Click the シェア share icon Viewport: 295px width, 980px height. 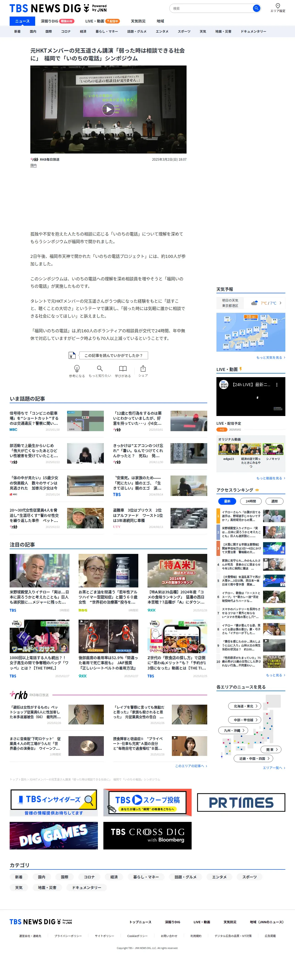(143, 368)
